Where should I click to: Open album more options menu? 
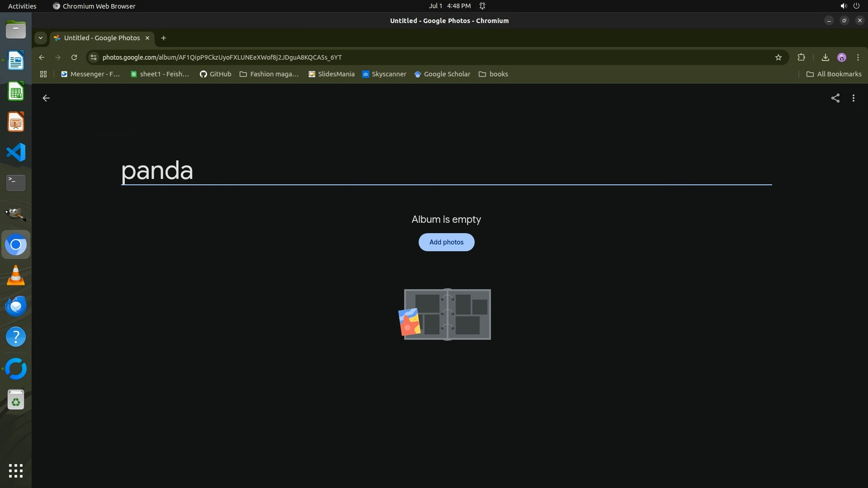[853, 98]
